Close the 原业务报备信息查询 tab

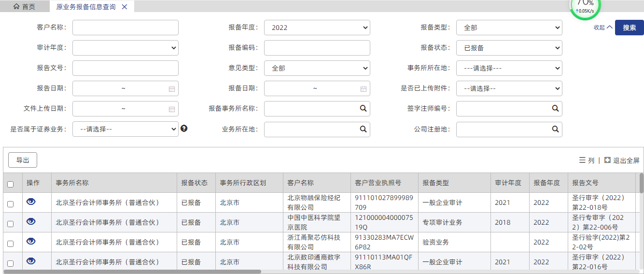[x=125, y=7]
